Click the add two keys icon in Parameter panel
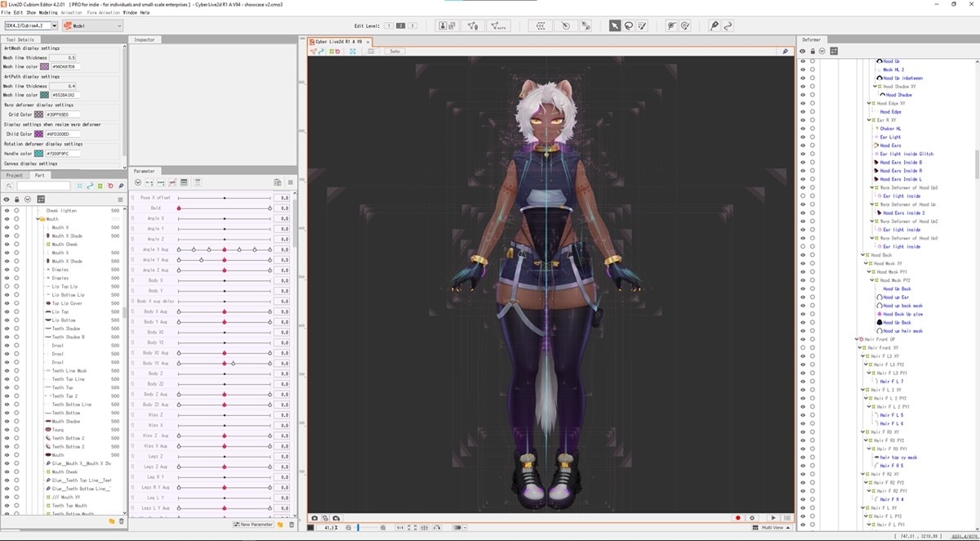Screen dimensions: 980x541 point(149,182)
